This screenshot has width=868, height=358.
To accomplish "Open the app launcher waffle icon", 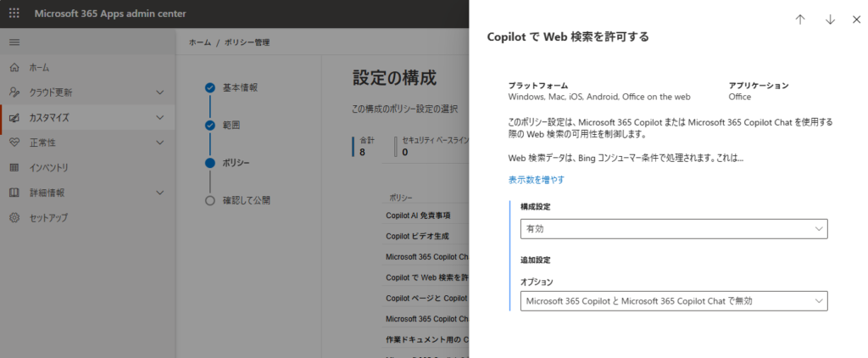I will click(14, 14).
